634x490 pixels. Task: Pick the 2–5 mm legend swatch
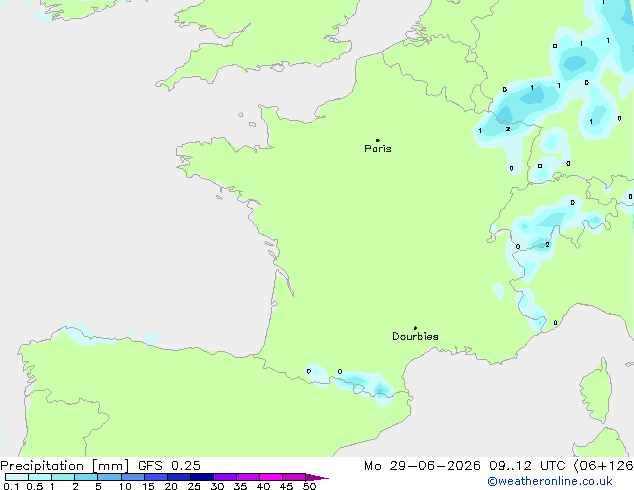coord(86,477)
